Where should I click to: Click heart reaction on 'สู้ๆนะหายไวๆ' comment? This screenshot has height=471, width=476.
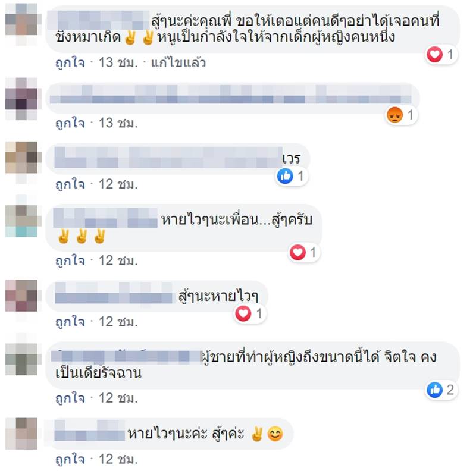click(x=243, y=314)
